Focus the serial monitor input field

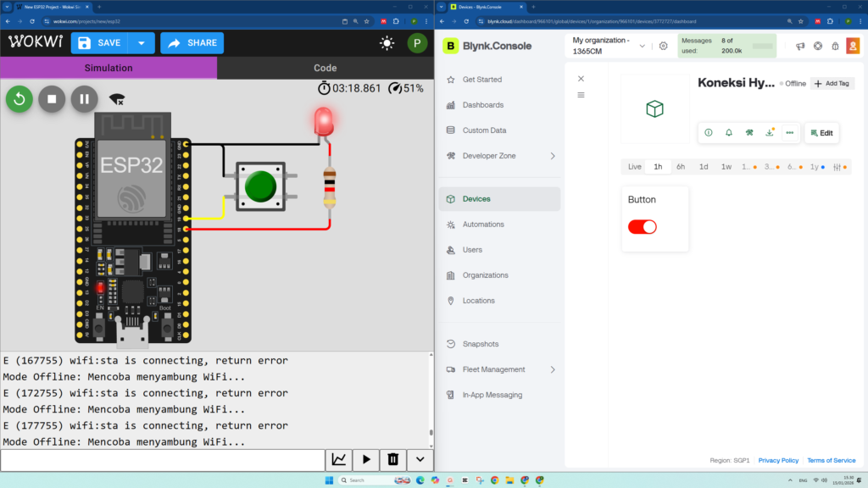tap(163, 460)
